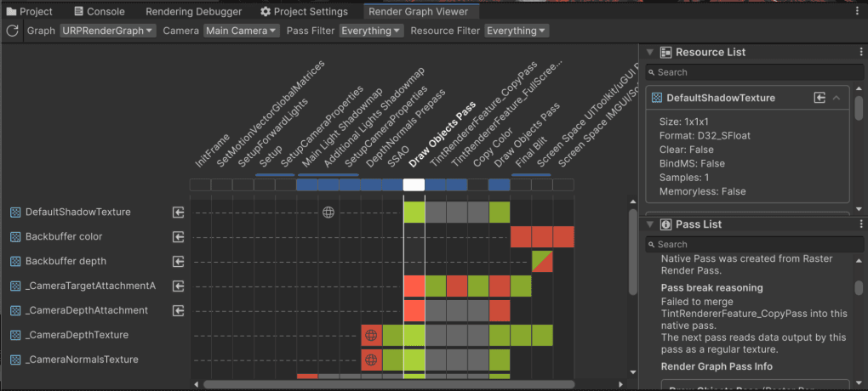
Task: Select the InitFrame pass header cell
Action: (x=200, y=184)
